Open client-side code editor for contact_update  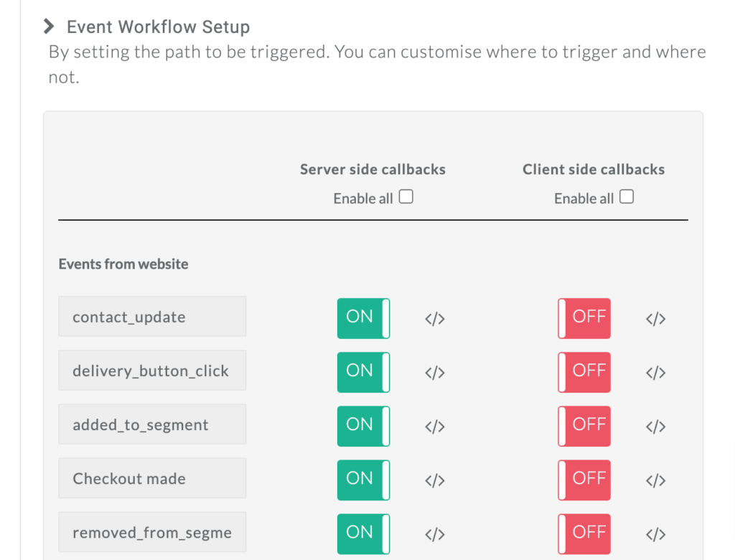pos(655,319)
